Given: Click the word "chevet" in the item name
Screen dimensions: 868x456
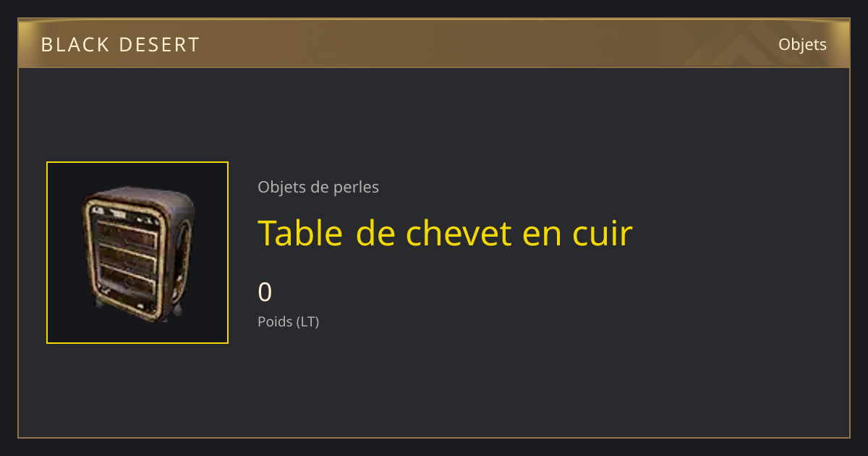Looking at the screenshot, I should pyautogui.click(x=451, y=232).
